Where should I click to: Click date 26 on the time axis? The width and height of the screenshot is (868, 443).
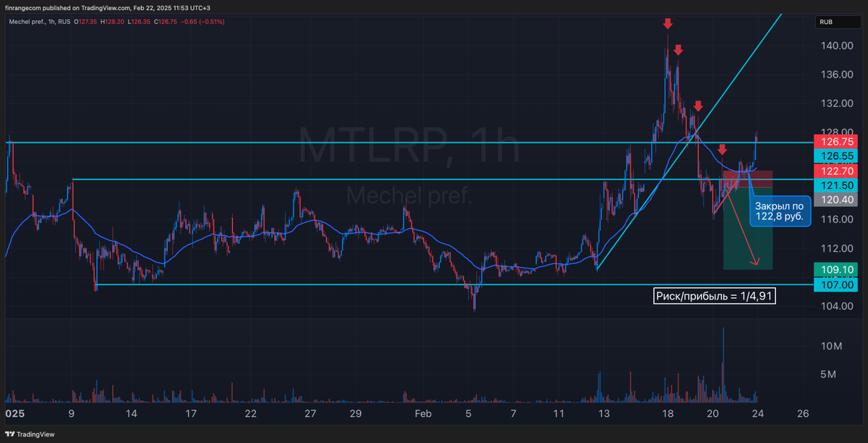pyautogui.click(x=802, y=414)
